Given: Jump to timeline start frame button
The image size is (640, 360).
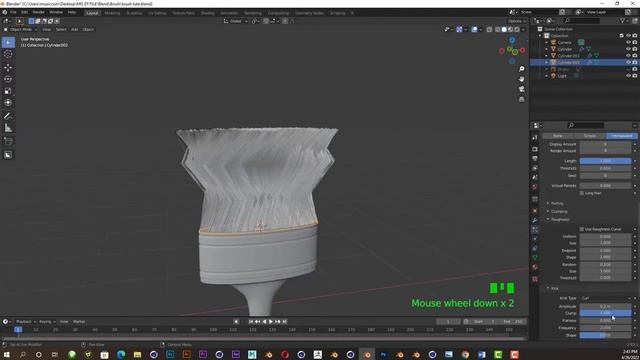Looking at the screenshot, I should tap(251, 322).
